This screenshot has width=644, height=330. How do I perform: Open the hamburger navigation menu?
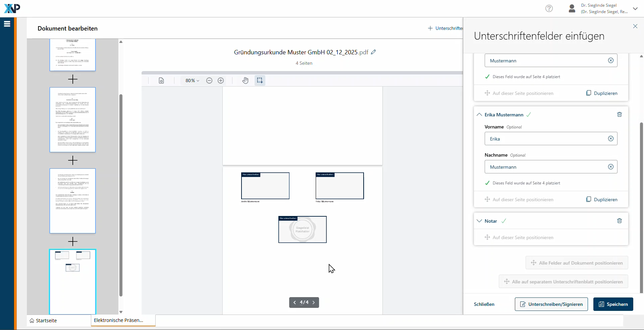7,24
